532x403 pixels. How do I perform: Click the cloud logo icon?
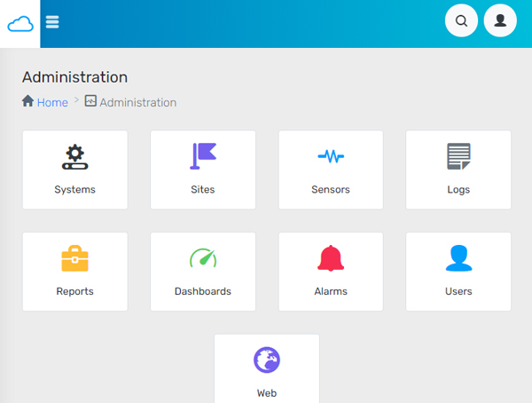tap(20, 24)
